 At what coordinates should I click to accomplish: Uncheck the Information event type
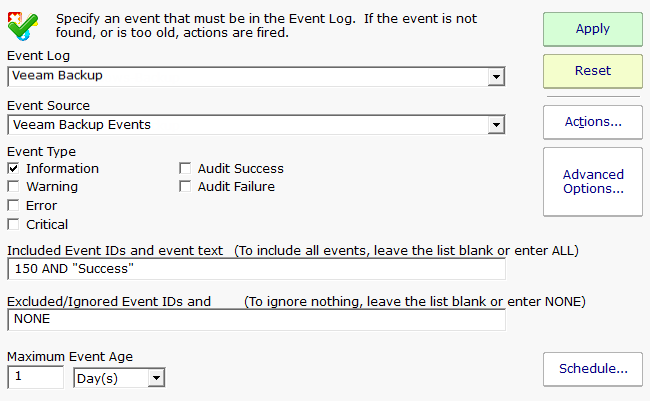[14, 169]
